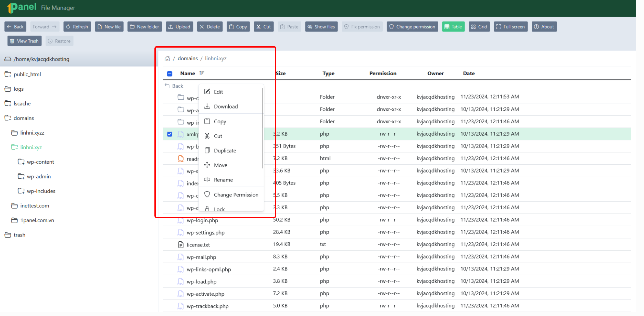Expand the lscache folder in the sidebar
The height and width of the screenshot is (316, 644).
pyautogui.click(x=8, y=103)
